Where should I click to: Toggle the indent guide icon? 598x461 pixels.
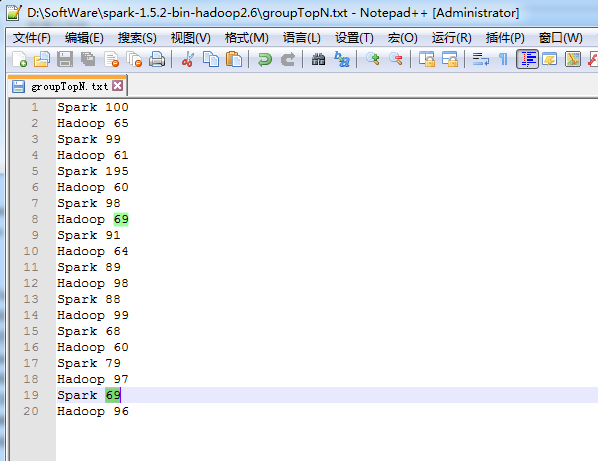point(527,59)
